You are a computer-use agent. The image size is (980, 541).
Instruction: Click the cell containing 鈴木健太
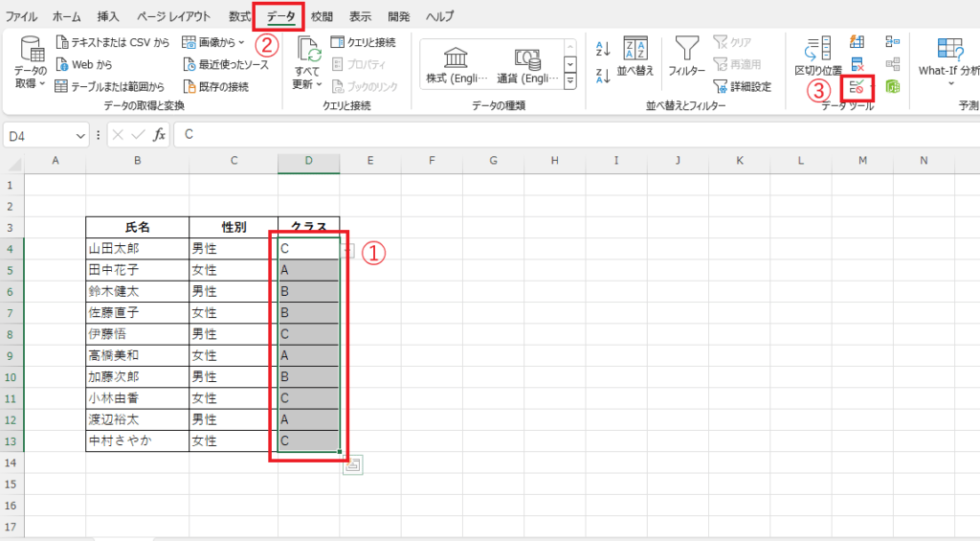click(138, 291)
